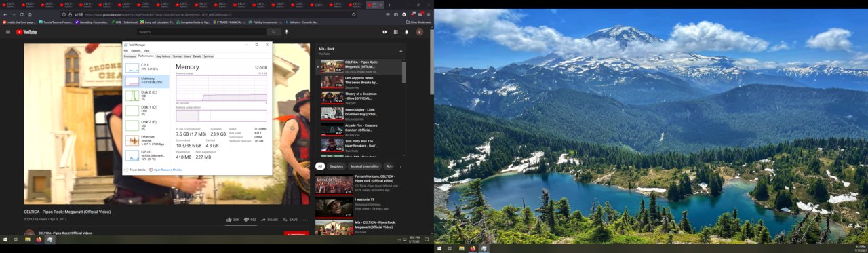Open the YouTube apps grid icon
Screen dimensions: 868x253
[x=395, y=32]
